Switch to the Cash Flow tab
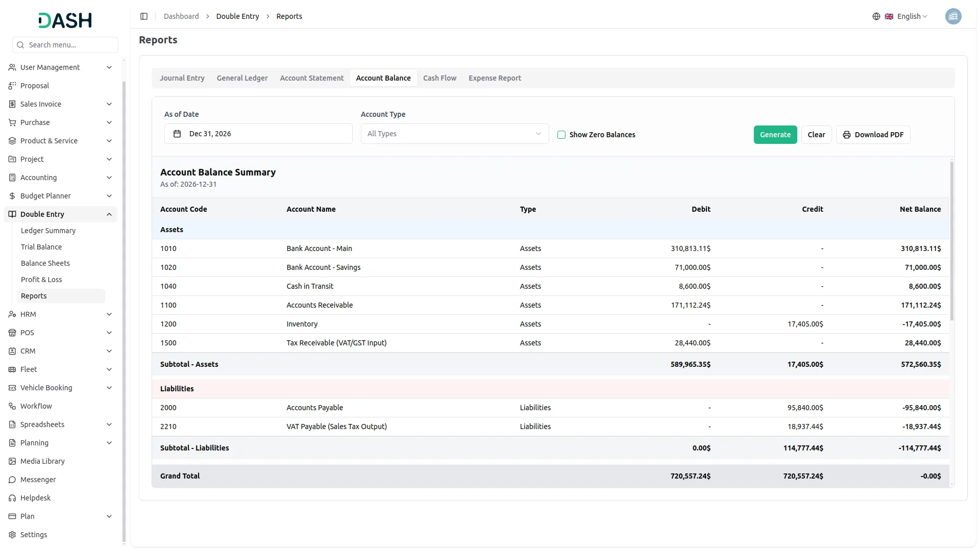 439,78
